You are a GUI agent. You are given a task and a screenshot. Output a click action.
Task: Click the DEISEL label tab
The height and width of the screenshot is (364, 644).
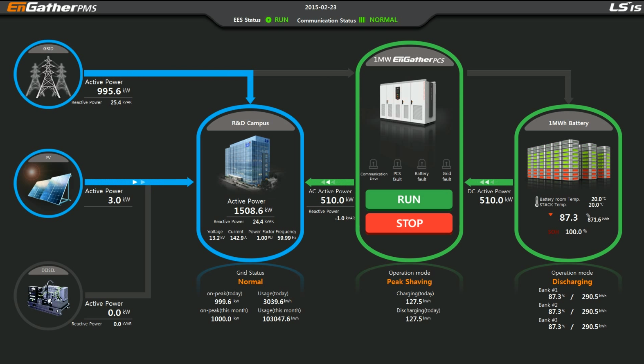(48, 270)
